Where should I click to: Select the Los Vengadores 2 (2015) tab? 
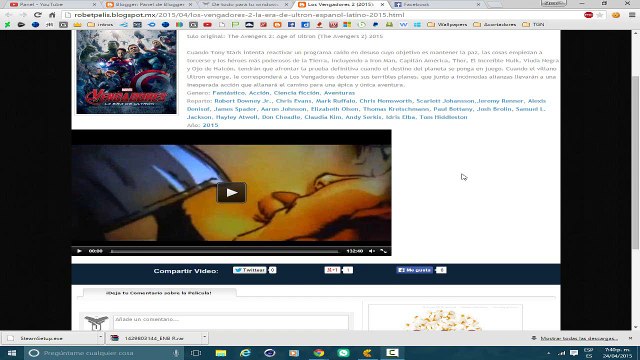click(341, 4)
